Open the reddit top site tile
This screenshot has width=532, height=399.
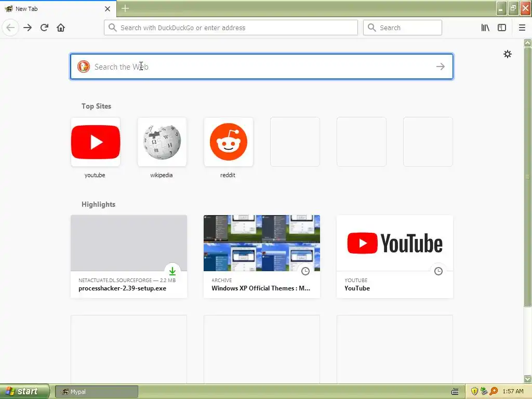pyautogui.click(x=229, y=142)
